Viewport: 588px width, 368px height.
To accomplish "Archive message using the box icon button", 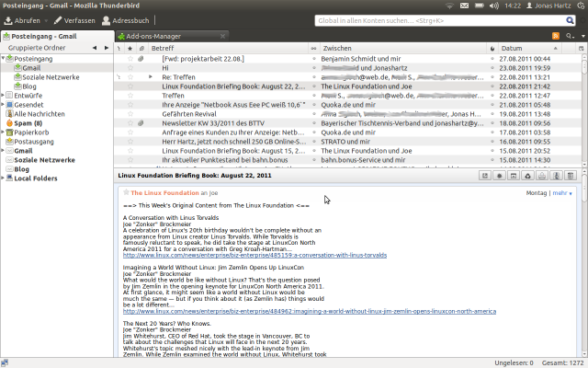I will click(514, 176).
